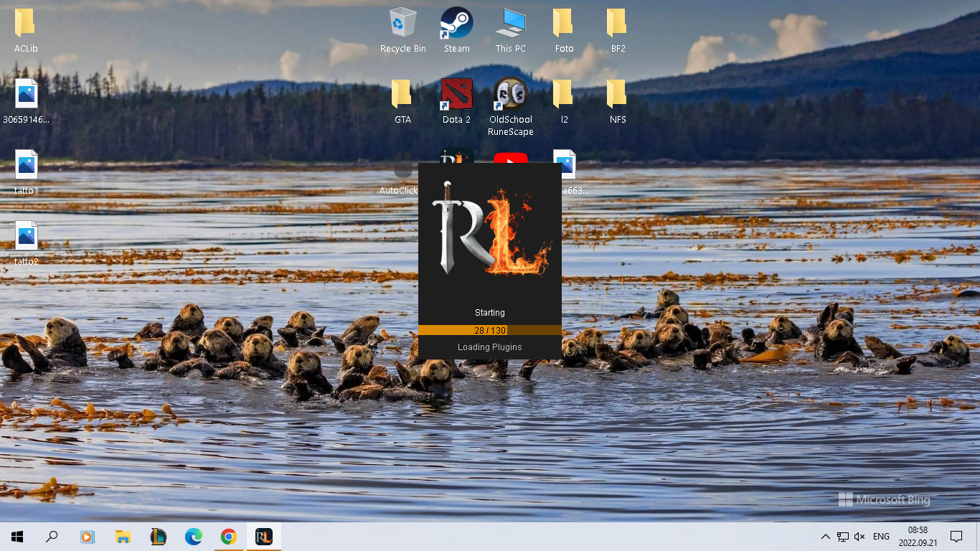Open This PC on the desktop
Image resolution: width=980 pixels, height=551 pixels.
[x=510, y=22]
